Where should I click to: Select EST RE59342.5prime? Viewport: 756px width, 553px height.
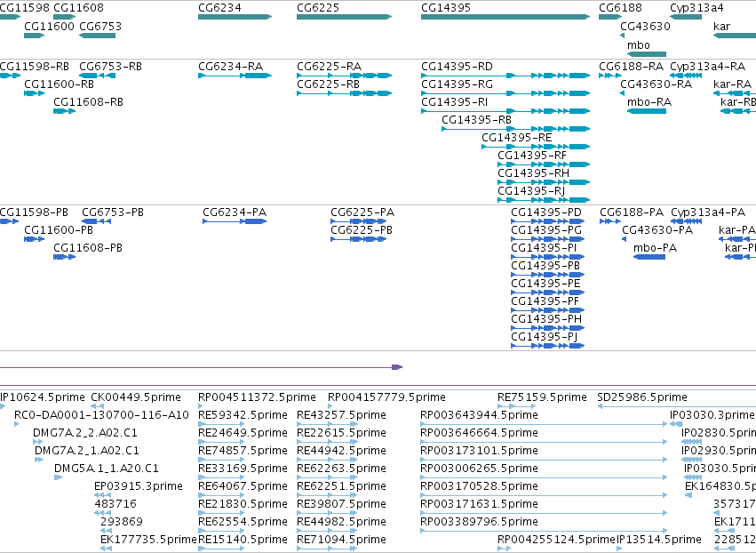tap(221, 424)
